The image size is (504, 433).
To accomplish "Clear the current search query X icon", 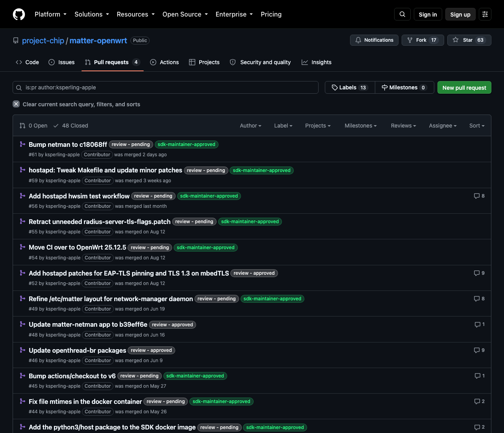I will [16, 104].
